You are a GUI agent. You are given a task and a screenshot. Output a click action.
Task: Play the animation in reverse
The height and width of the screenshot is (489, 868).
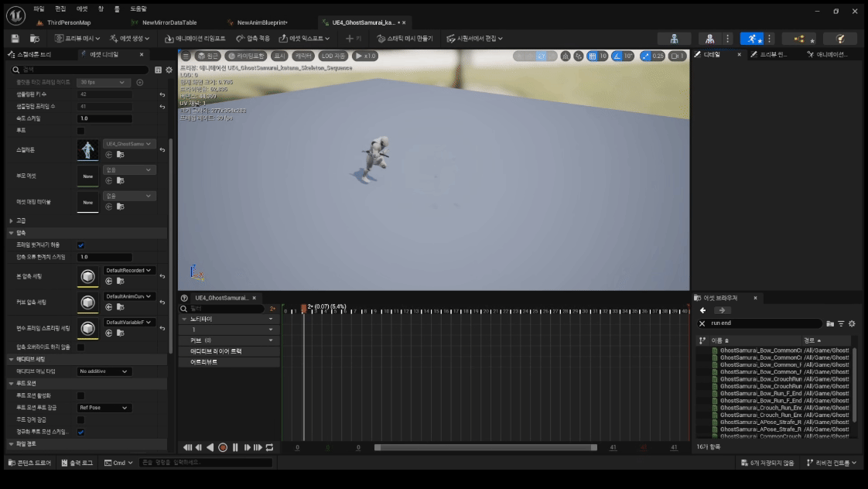coord(210,447)
